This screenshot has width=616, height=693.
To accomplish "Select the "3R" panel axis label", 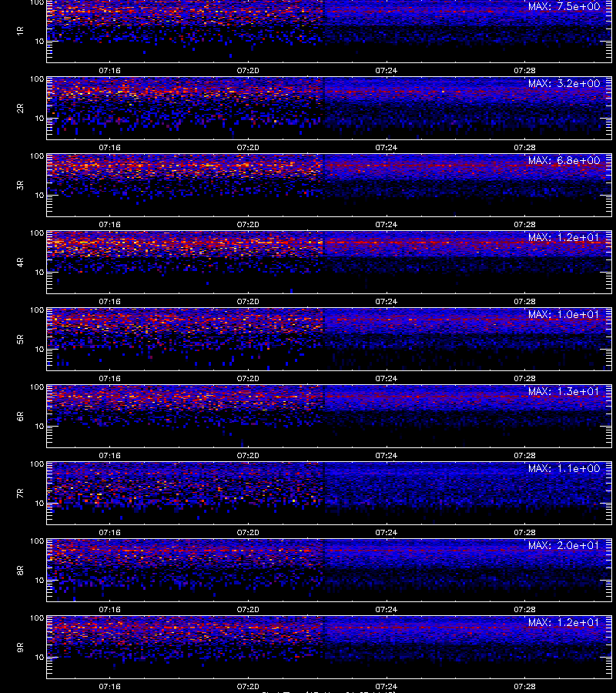I will coord(20,185).
